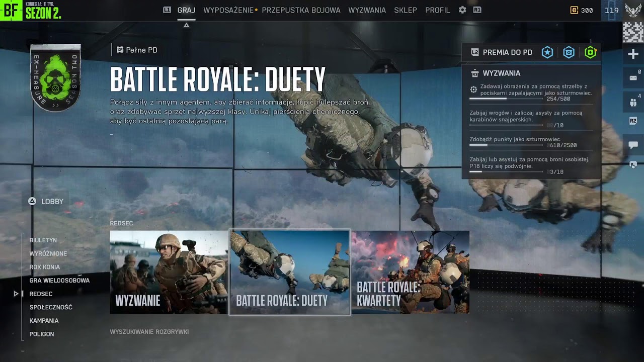Click the 0/10 sniper challenge progress bar
Viewport: 644px width, 362px height.
point(506,125)
